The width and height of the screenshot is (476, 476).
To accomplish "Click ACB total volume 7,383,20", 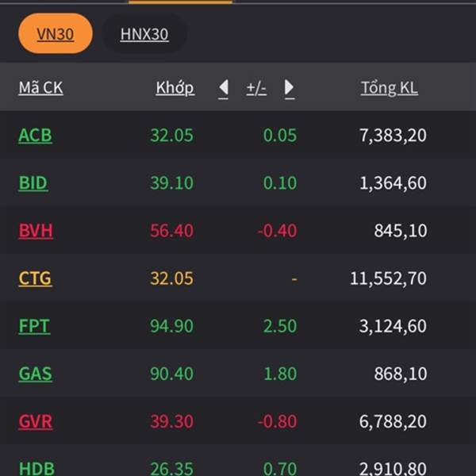I will [x=393, y=136].
